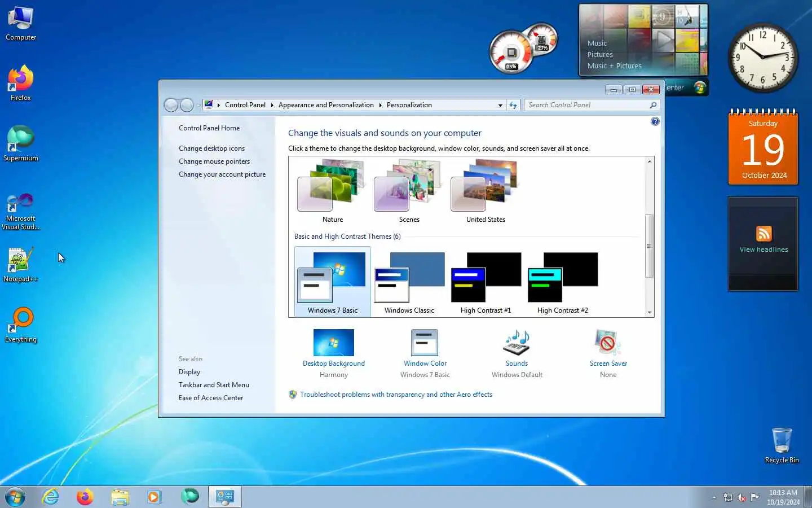Click View headlines in feed gadget
Screen dimensions: 812x508
pyautogui.click(x=764, y=249)
